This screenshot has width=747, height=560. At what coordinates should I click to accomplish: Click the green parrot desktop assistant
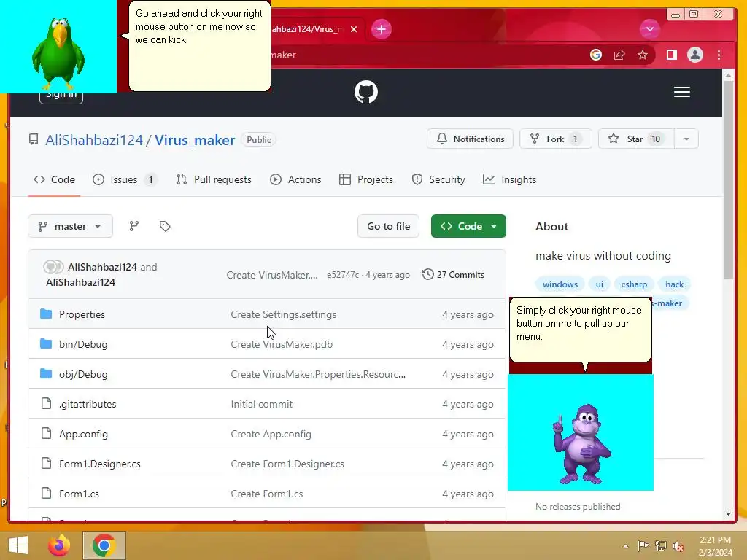pyautogui.click(x=58, y=53)
